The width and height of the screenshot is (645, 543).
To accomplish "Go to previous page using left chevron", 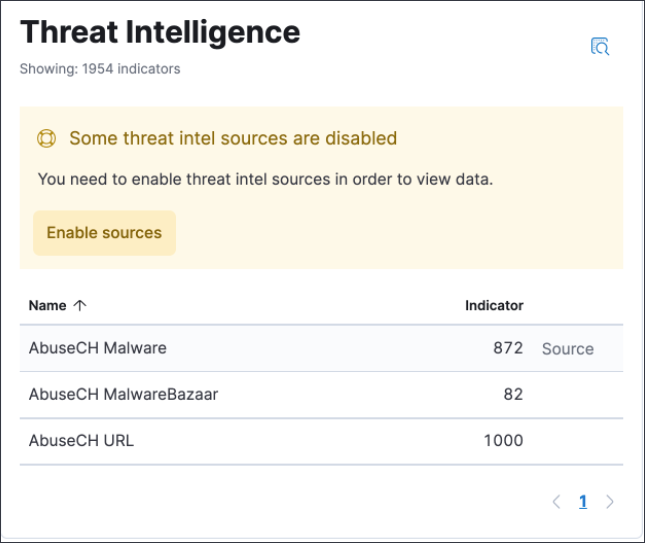I will click(x=556, y=502).
